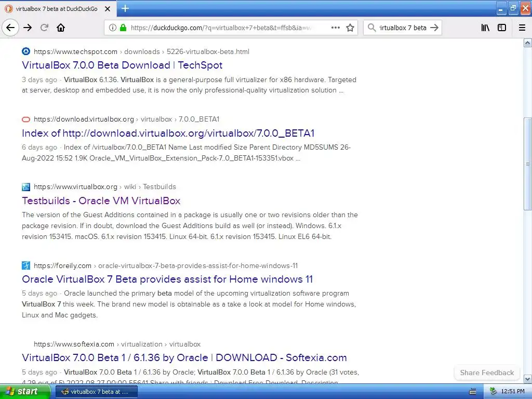Click the keyboard icon in system tray
This screenshot has height=399, width=532.
tap(473, 392)
